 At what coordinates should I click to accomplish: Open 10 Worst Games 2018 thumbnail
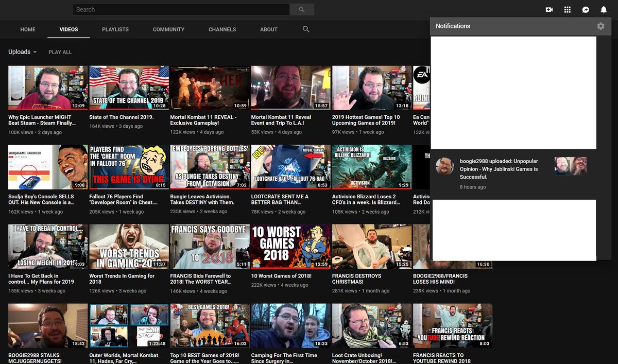[290, 246]
